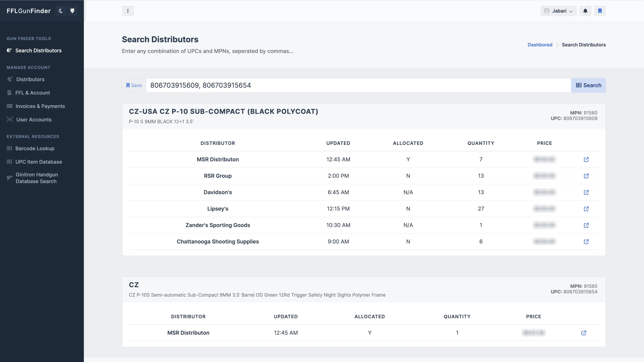The height and width of the screenshot is (362, 644).
Task: Select Distributors in the sidebar
Action: coord(30,79)
